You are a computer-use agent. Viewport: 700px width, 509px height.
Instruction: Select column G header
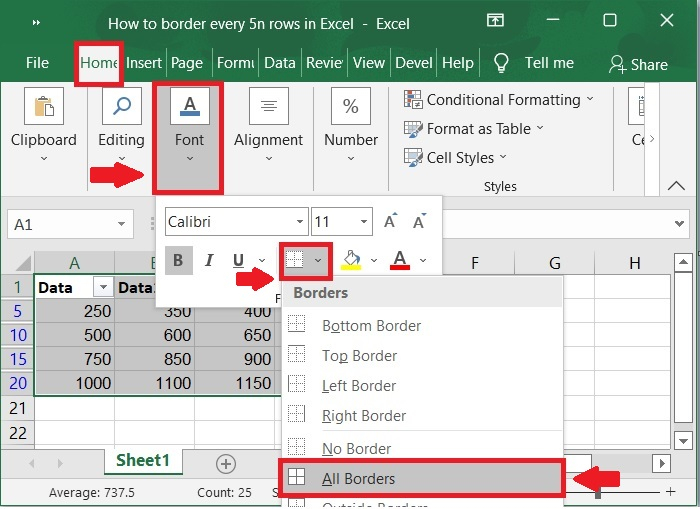[x=554, y=263]
